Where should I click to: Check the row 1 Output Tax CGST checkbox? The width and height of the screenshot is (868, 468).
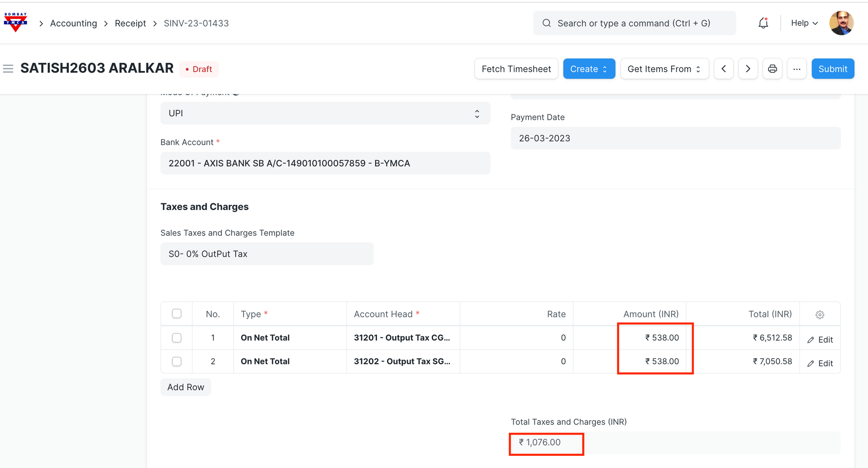click(177, 338)
